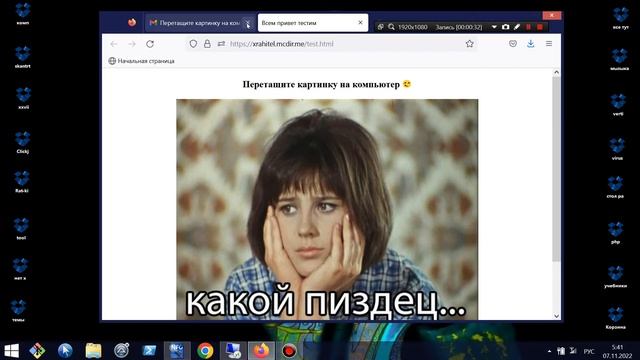Open the battery power tray icon

click(561, 351)
